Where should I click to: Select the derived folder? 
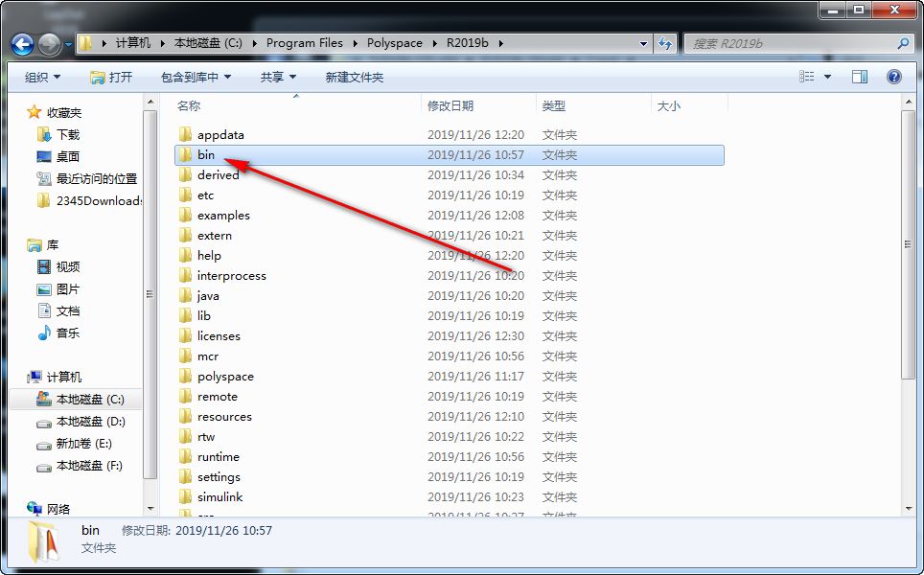[218, 175]
